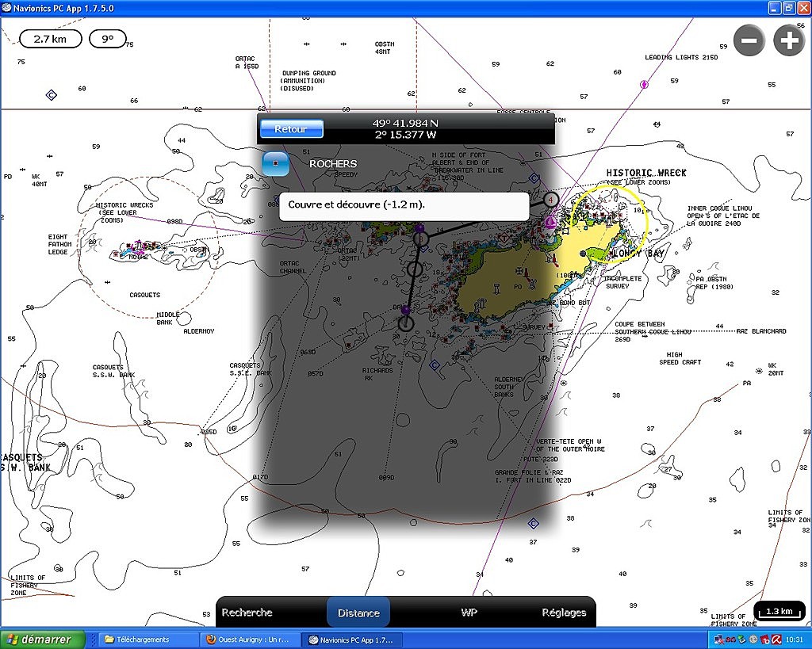
Task: Click the MIDDLE BANK map label
Action: click(168, 319)
